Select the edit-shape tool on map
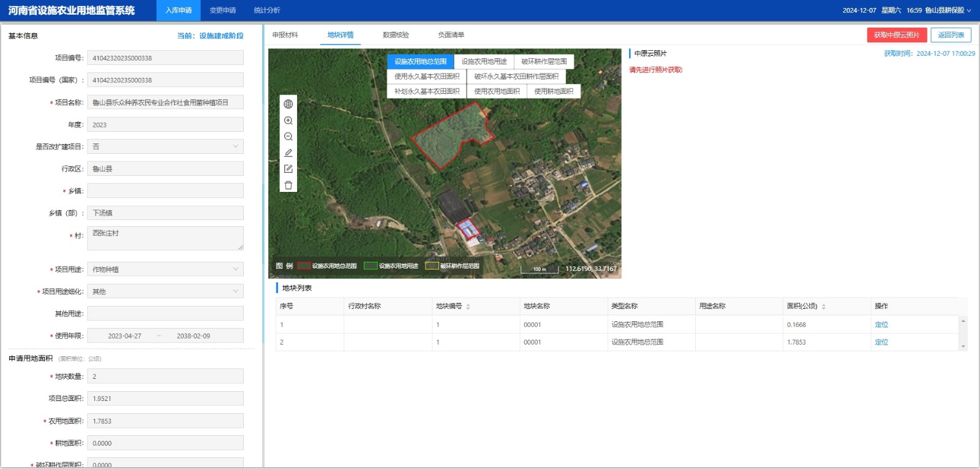Viewport: 980px width, 469px height. point(288,169)
